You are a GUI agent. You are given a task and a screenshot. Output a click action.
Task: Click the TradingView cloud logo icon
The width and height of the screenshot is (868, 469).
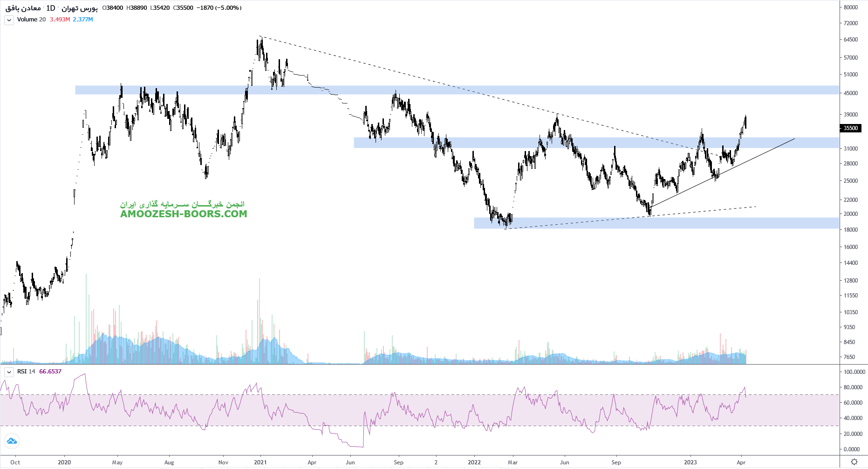click(x=12, y=441)
